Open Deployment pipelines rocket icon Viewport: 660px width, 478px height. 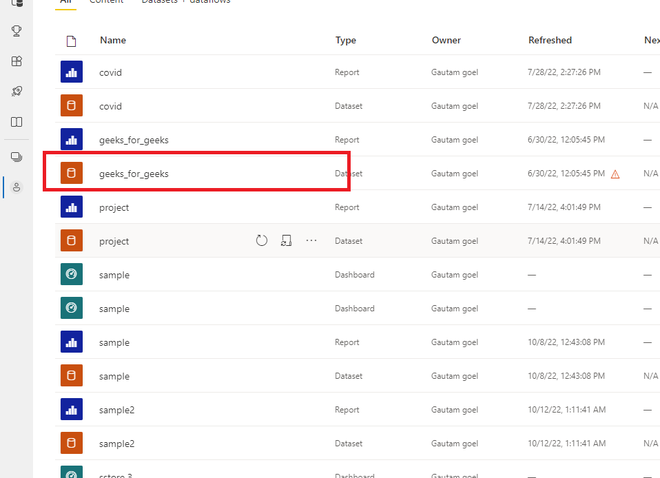click(16, 91)
